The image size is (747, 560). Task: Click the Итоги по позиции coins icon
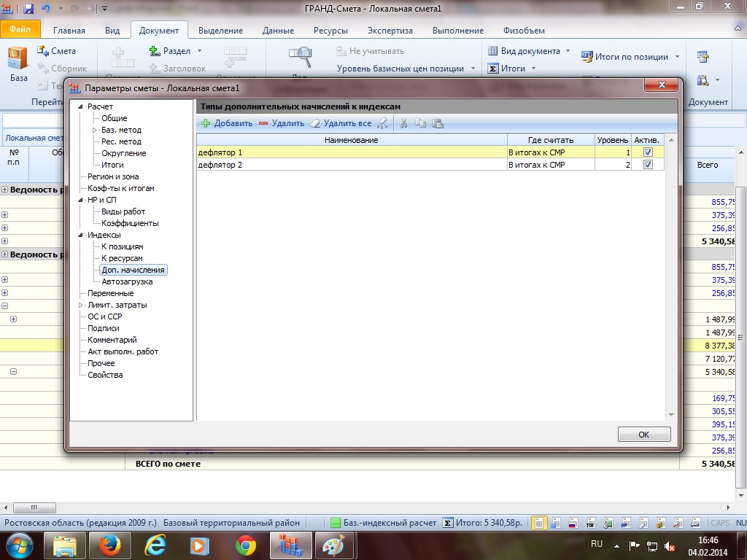587,57
